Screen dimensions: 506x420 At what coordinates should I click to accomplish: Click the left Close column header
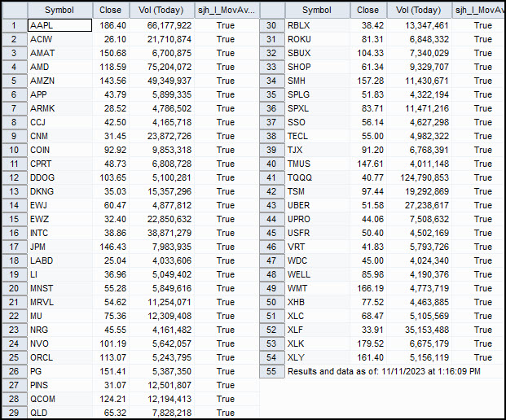[111, 11]
